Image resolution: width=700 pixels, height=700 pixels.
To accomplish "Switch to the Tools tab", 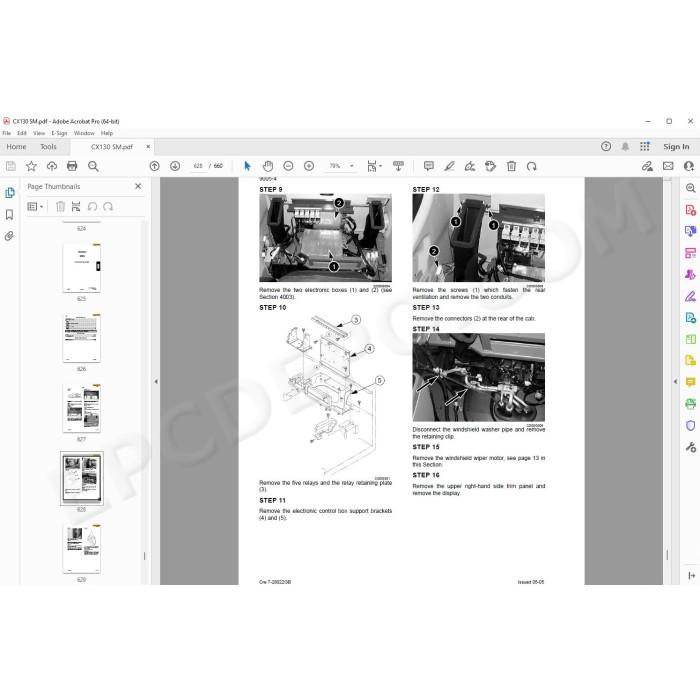I will click(x=48, y=147).
